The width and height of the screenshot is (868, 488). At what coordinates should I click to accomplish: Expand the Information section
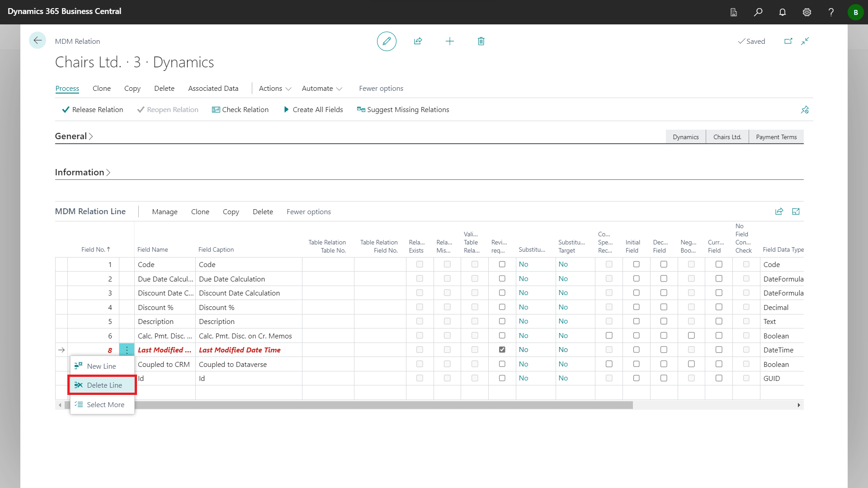click(83, 172)
